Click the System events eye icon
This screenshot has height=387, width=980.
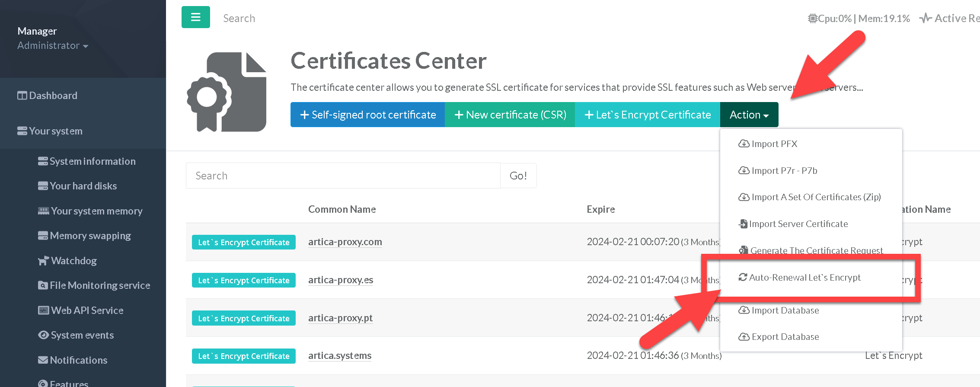pos(43,335)
